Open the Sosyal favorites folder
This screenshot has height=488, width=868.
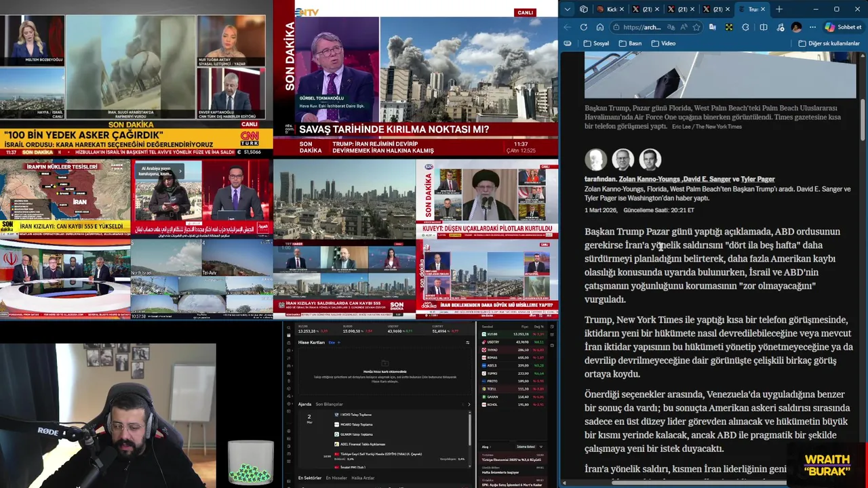click(596, 43)
